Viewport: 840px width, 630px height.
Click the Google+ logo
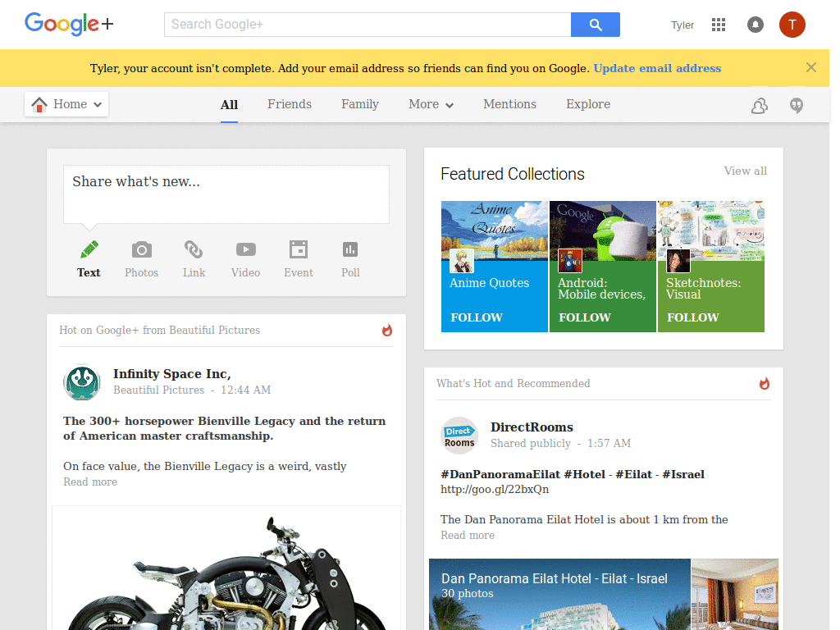tap(69, 24)
